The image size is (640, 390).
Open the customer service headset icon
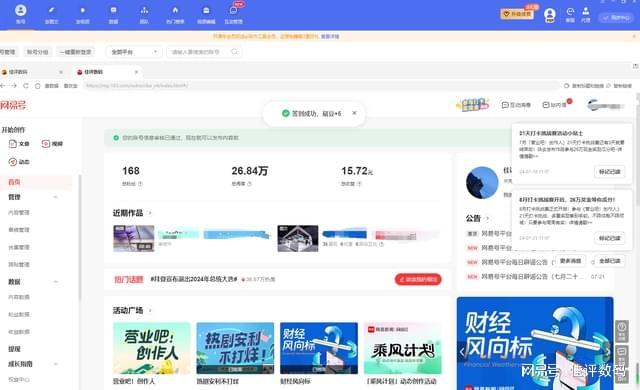point(570,11)
